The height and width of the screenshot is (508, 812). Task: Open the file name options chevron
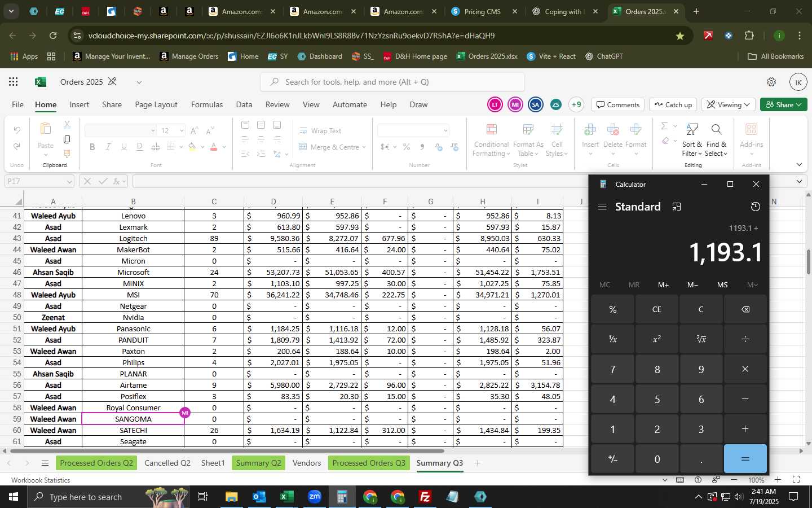[139, 82]
